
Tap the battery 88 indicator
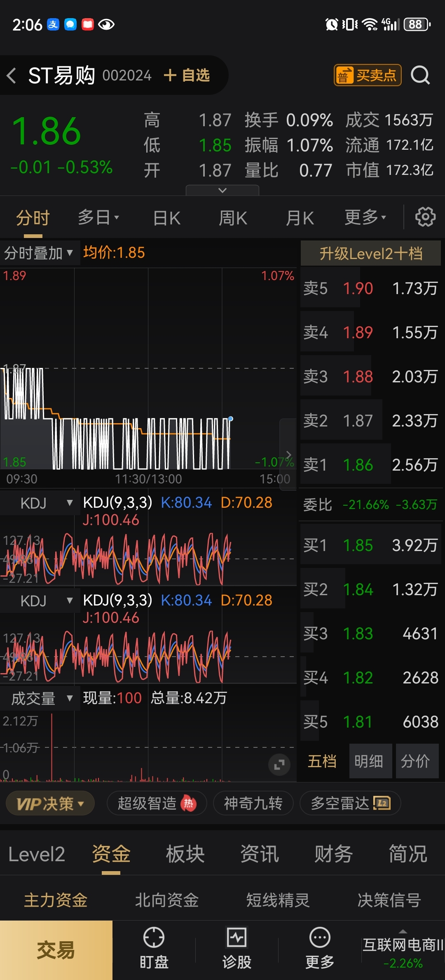point(417,24)
